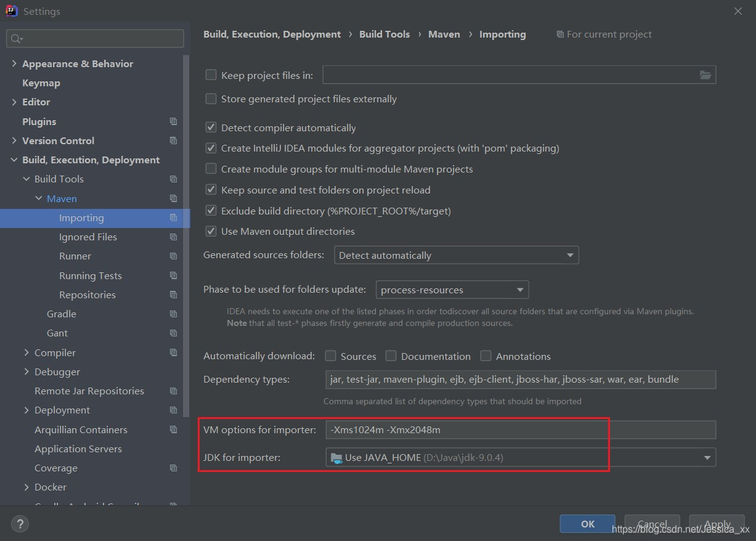Select Running Tests under Maven
Screen dimensions: 756x541
click(91, 275)
